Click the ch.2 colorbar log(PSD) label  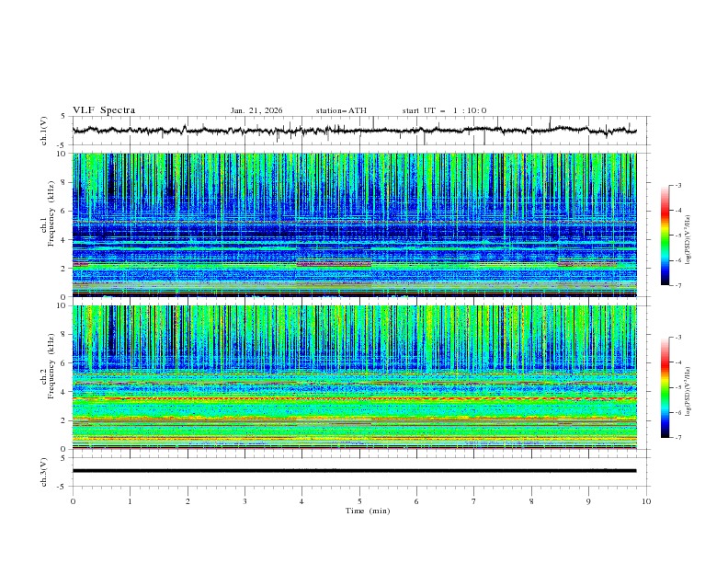tap(688, 392)
